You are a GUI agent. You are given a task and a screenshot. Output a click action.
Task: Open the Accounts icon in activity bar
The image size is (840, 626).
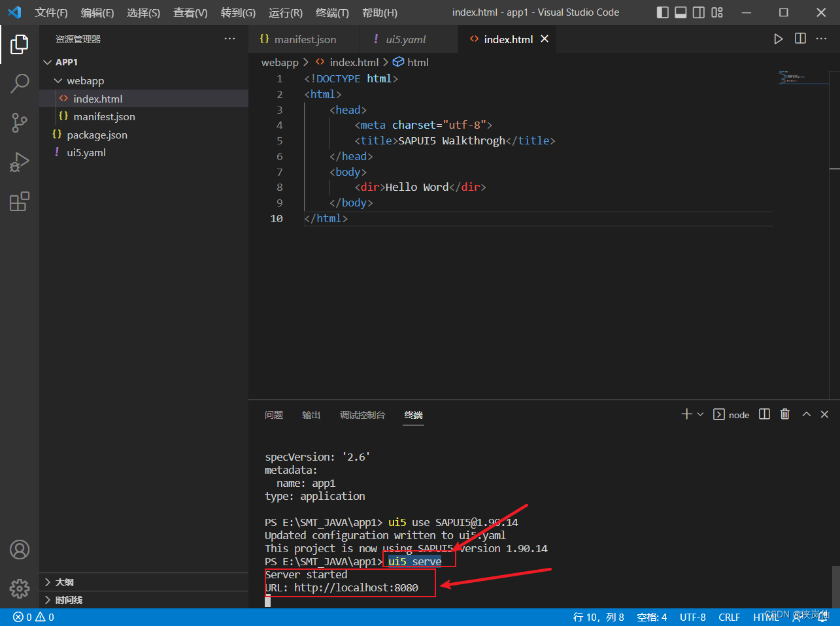pyautogui.click(x=20, y=550)
